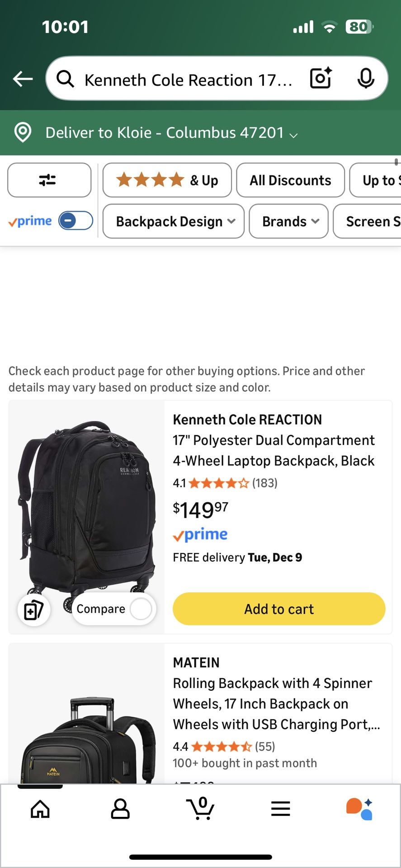Image resolution: width=401 pixels, height=868 pixels.
Task: Select the All Discounts filter chip
Action: [x=290, y=180]
